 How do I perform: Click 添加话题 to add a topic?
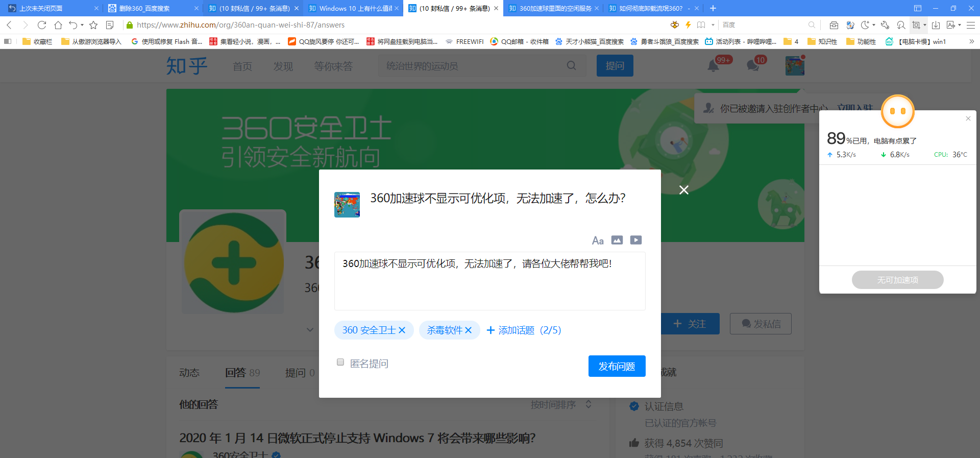coord(524,330)
